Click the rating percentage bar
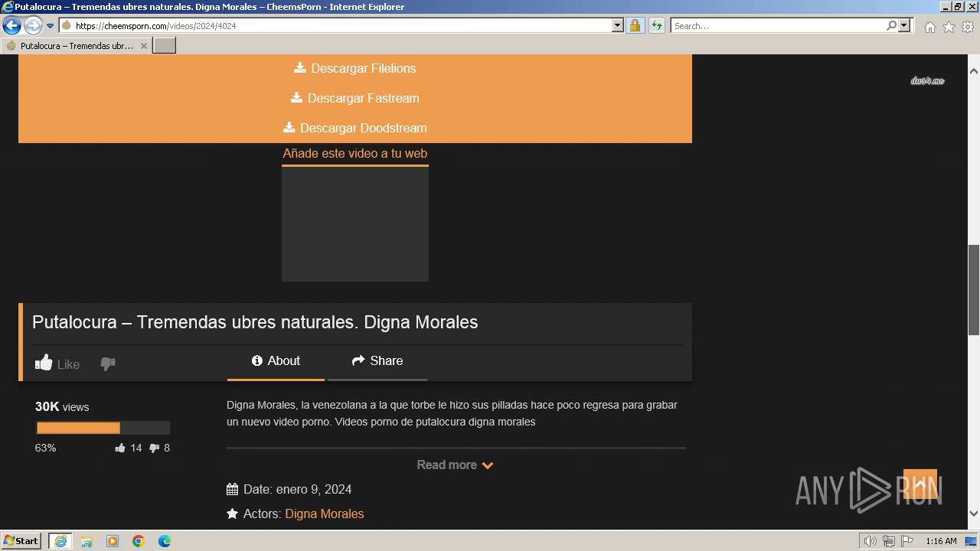This screenshot has height=551, width=980. coord(103,428)
